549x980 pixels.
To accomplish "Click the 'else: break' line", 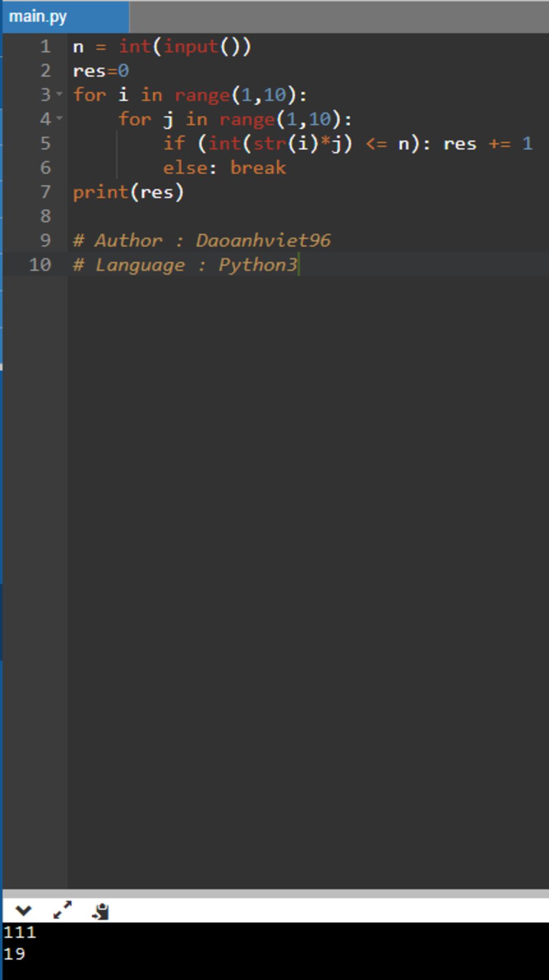I will click(x=225, y=168).
